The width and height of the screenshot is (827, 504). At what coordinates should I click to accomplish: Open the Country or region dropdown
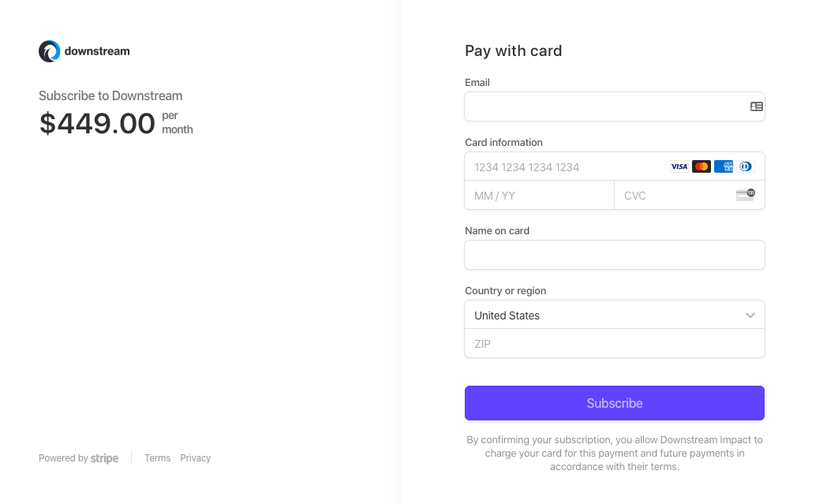[615, 315]
